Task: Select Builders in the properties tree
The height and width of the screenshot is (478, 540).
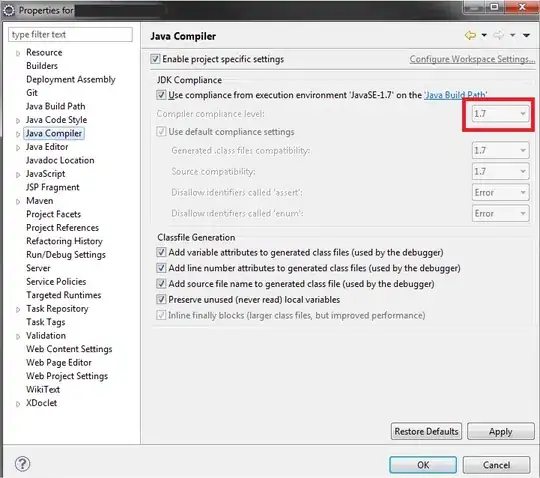Action: click(42, 66)
